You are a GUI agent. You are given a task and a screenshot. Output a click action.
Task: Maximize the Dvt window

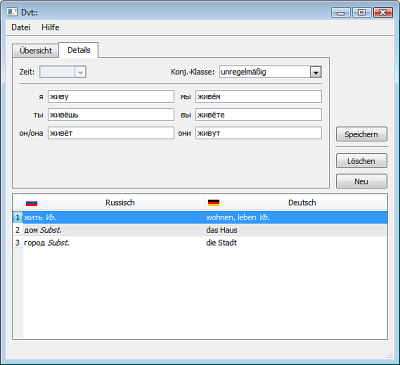click(362, 13)
